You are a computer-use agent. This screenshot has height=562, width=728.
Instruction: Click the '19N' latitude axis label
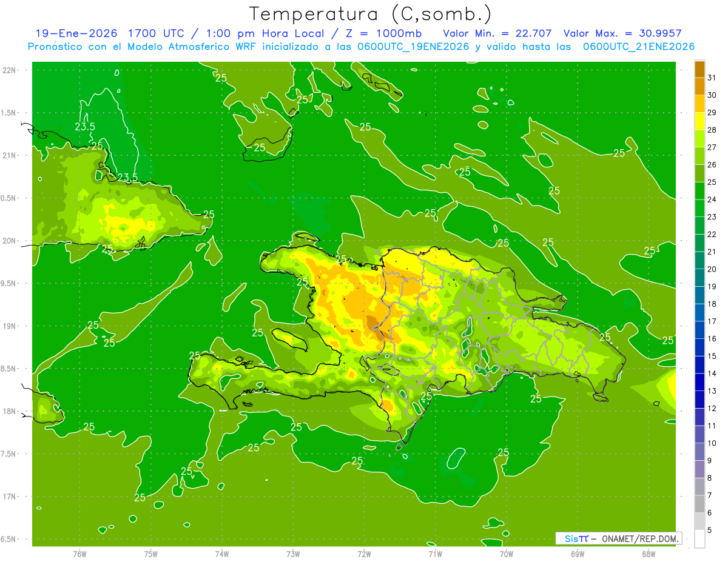(9, 326)
